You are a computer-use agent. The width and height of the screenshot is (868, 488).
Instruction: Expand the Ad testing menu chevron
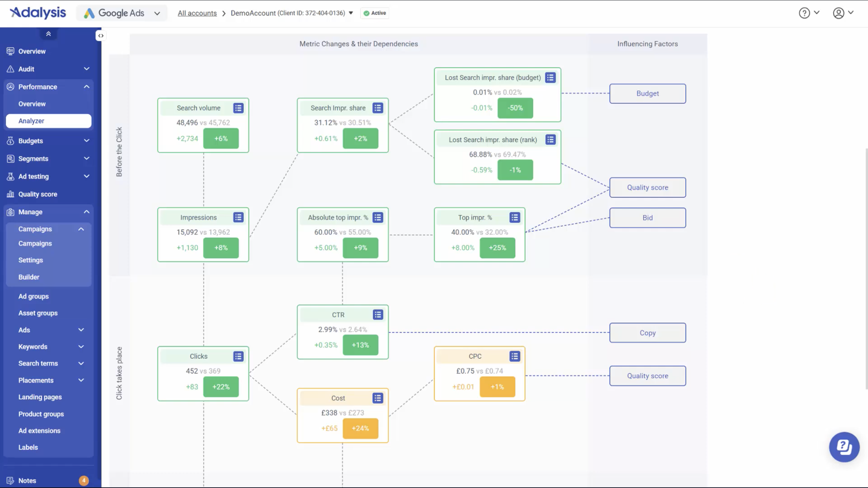coord(87,176)
